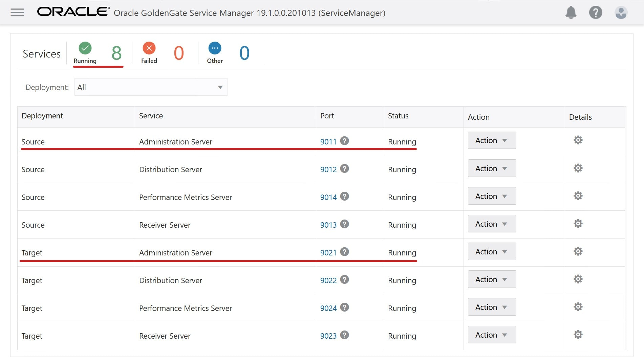This screenshot has width=644, height=363.
Task: Switch to the Other services tab
Action: coord(215,53)
